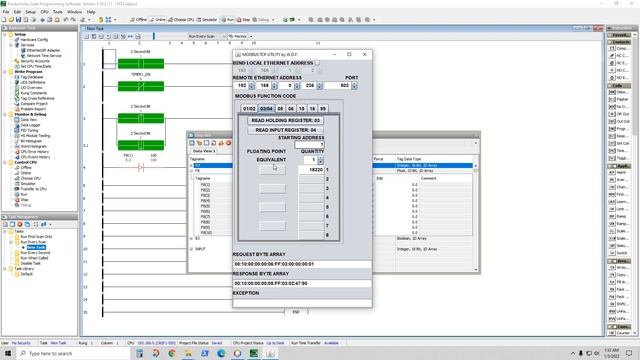Open the Setup menu
Screen dimensions: 640x360
[31, 12]
